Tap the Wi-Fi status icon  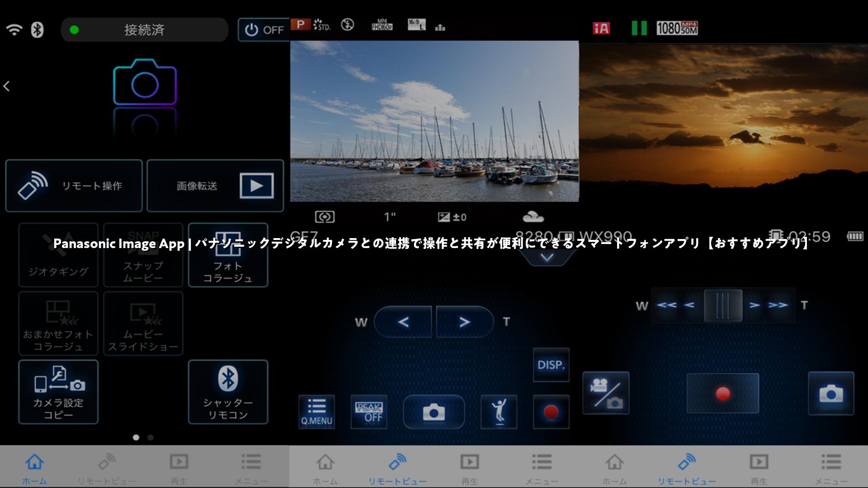(14, 30)
